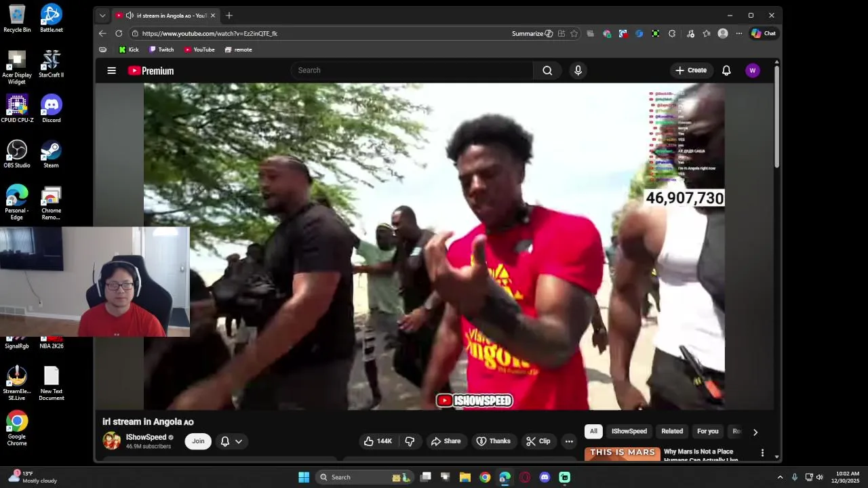Like the video (144K thumbs up)
The image size is (868, 488).
(378, 441)
